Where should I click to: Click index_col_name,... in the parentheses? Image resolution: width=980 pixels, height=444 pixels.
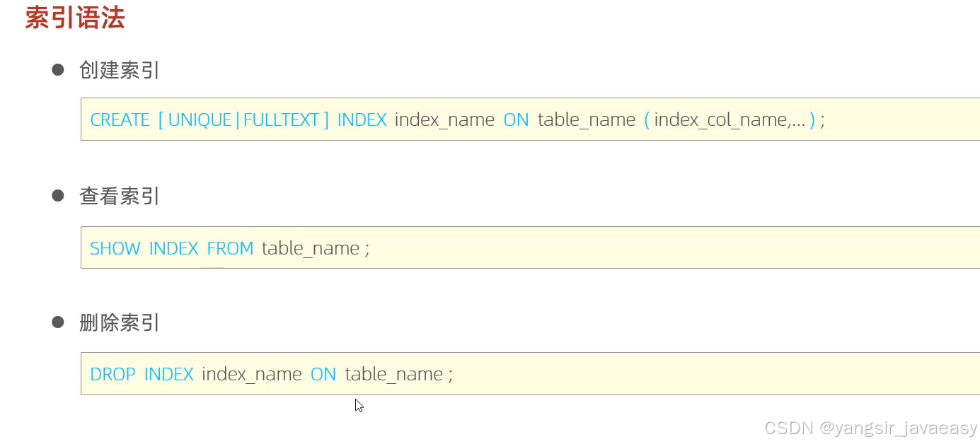point(730,120)
